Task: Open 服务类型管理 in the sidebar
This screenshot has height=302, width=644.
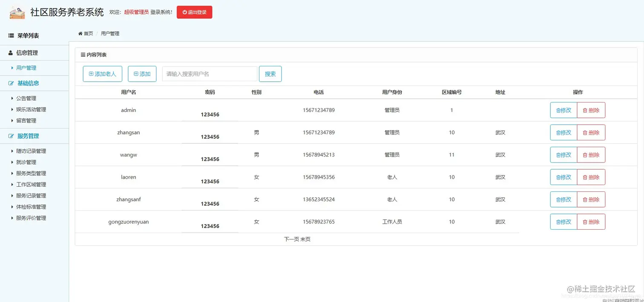Action: pos(31,173)
